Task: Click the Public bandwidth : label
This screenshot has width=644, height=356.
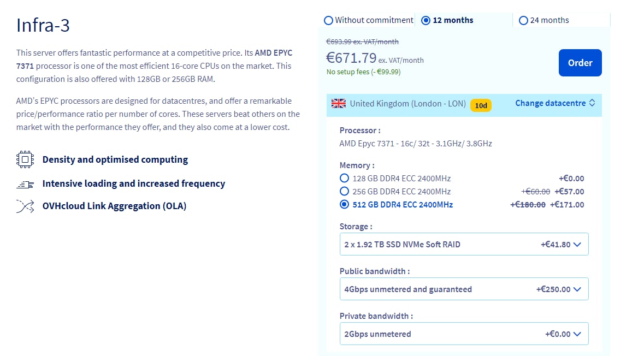Action: [375, 271]
